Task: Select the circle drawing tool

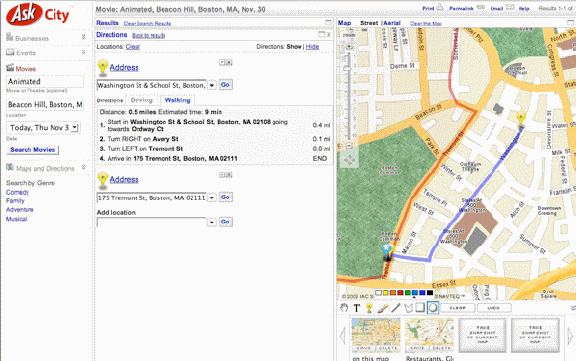Action: (x=433, y=308)
